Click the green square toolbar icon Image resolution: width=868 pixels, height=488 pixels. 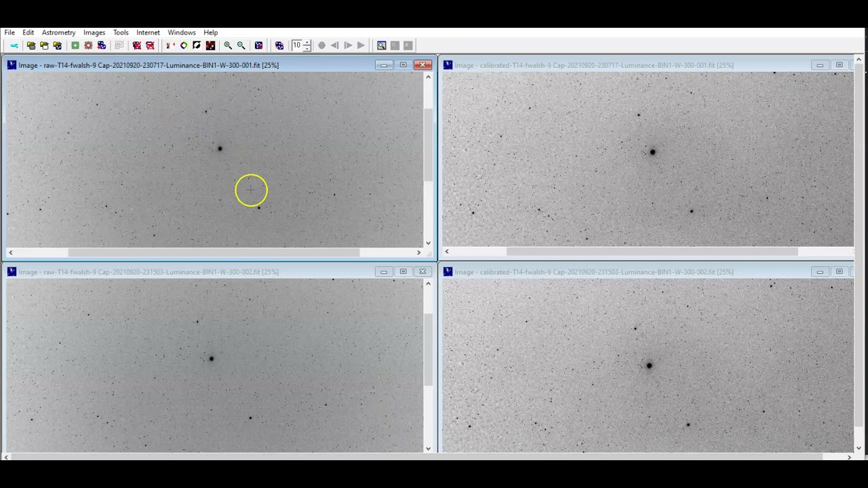pos(75,45)
